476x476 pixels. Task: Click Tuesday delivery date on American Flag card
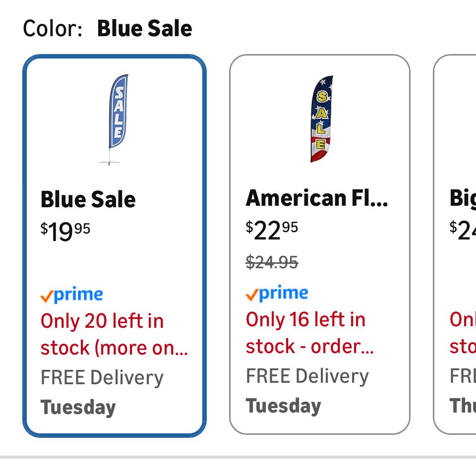pyautogui.click(x=284, y=406)
